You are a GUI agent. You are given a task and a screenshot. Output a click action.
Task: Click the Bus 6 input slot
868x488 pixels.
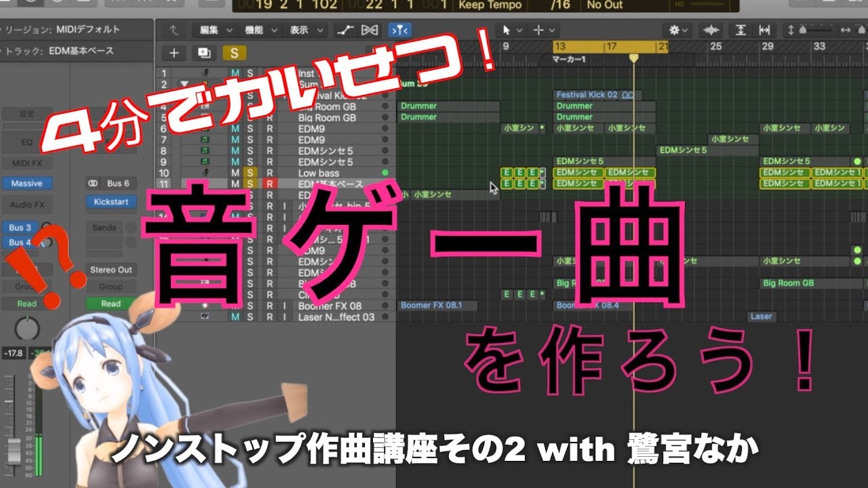pyautogui.click(x=118, y=183)
